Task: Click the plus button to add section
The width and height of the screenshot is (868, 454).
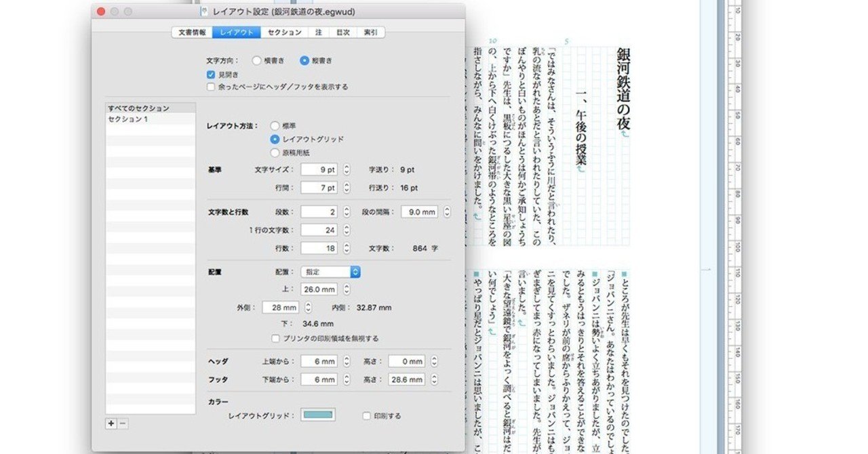Action: [111, 424]
